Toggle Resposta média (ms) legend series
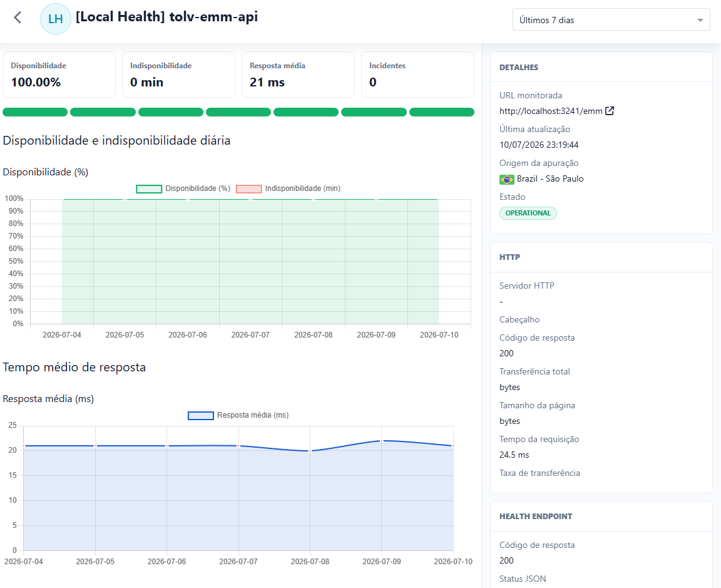 point(238,415)
